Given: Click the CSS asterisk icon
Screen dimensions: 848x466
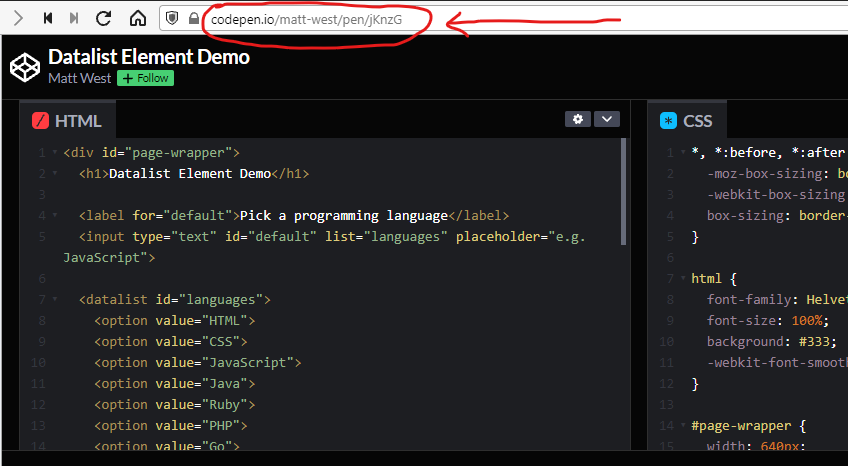Looking at the screenshot, I should pyautogui.click(x=668, y=121).
